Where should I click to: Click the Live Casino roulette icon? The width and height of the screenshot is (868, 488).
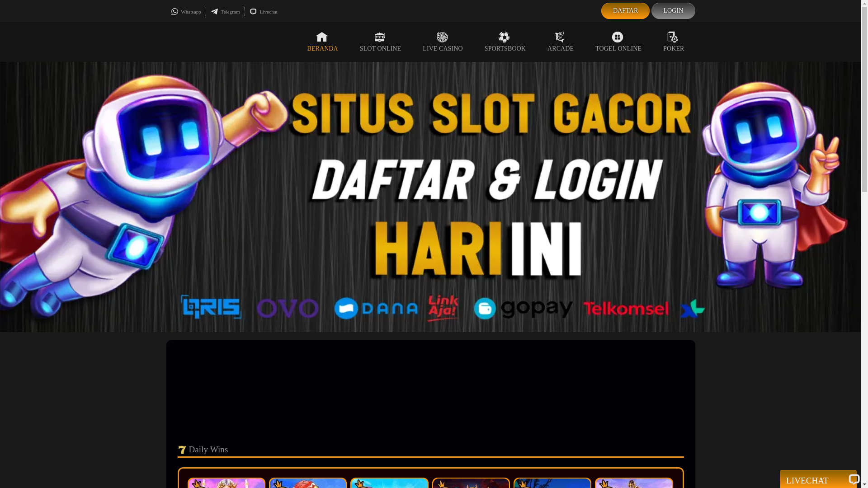pos(442,37)
